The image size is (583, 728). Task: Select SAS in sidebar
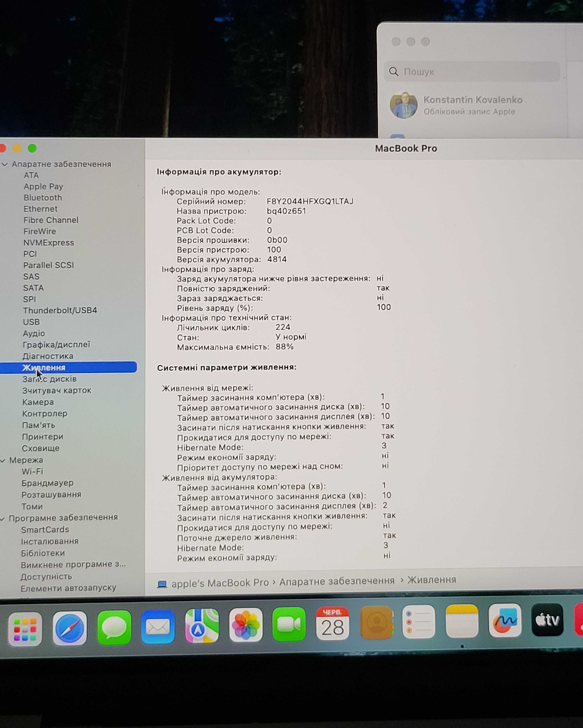coord(31,276)
